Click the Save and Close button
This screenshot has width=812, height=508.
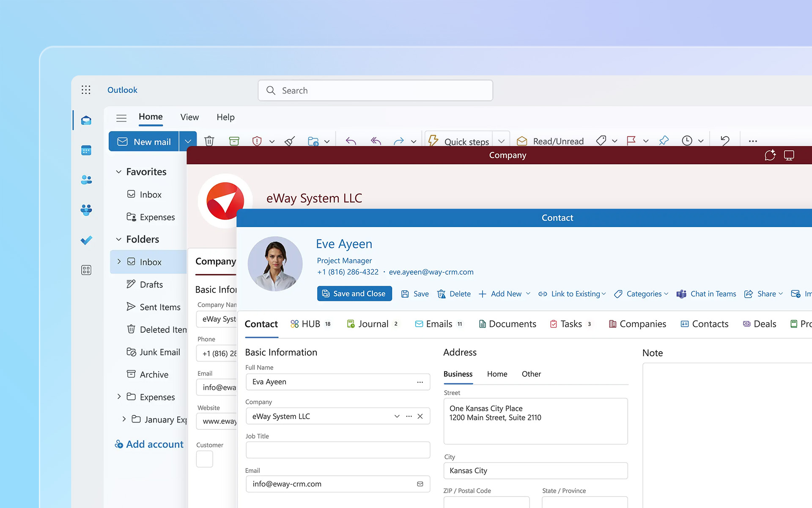[x=354, y=293]
